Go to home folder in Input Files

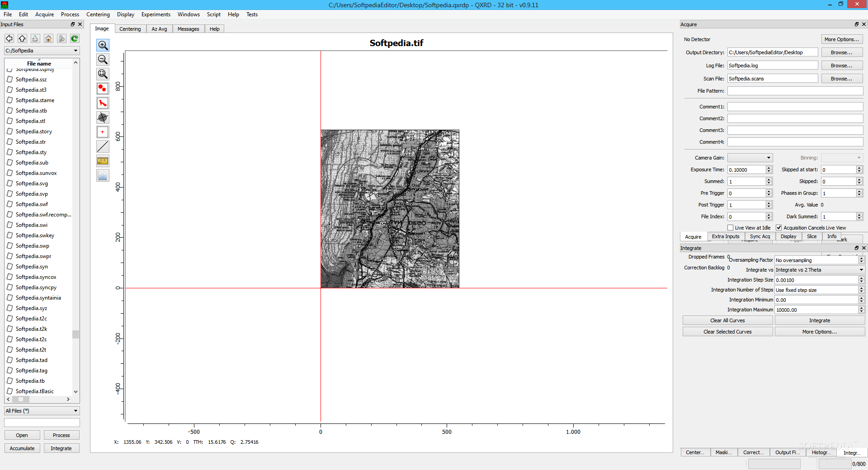coord(48,38)
